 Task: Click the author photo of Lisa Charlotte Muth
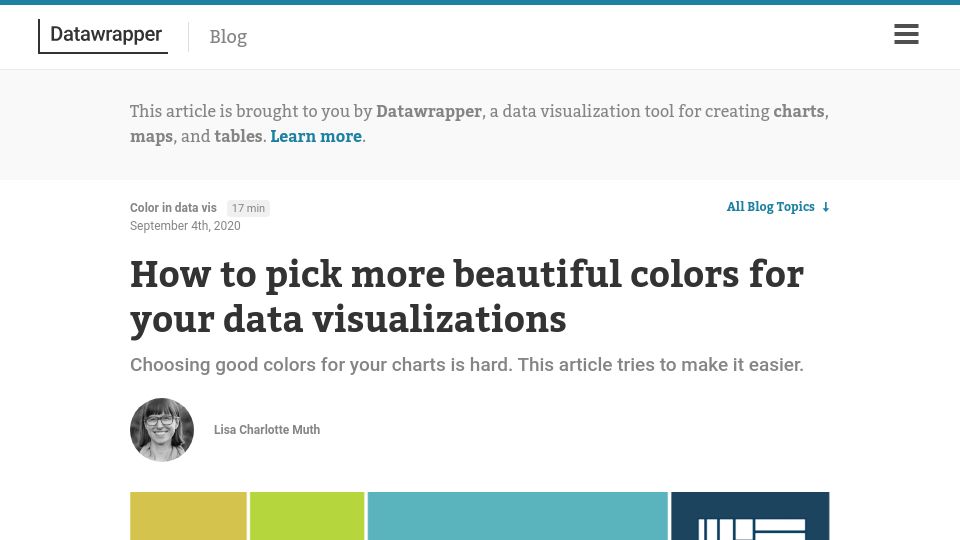(162, 430)
